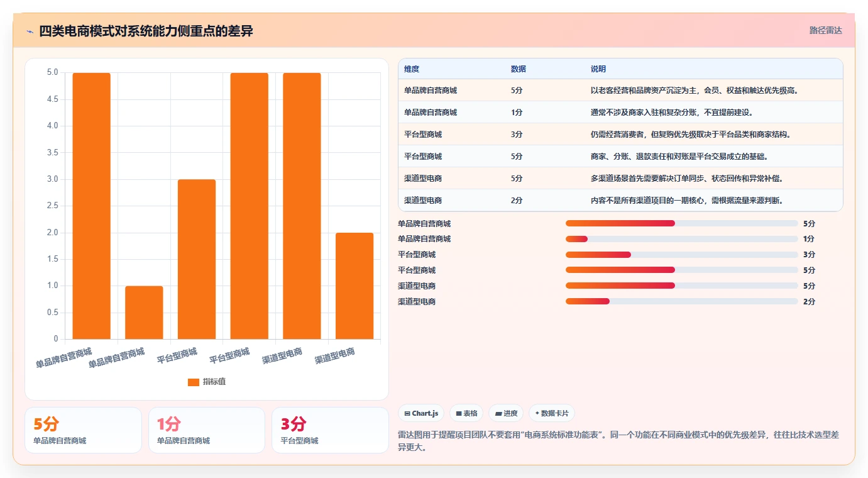Click the title 四类电商模式对系统能力侧重点的差异
Viewport: 868px width, 478px height.
pyautogui.click(x=146, y=31)
